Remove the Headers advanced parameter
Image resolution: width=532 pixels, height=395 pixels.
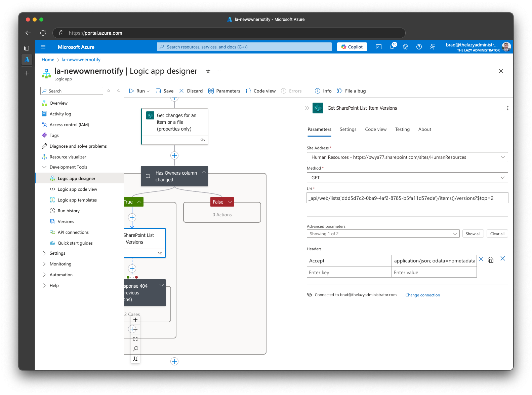[x=503, y=258]
